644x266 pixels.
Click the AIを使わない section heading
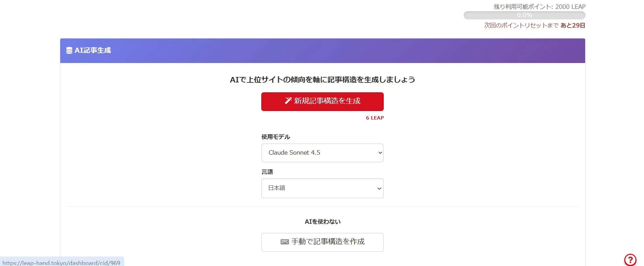pos(322,221)
